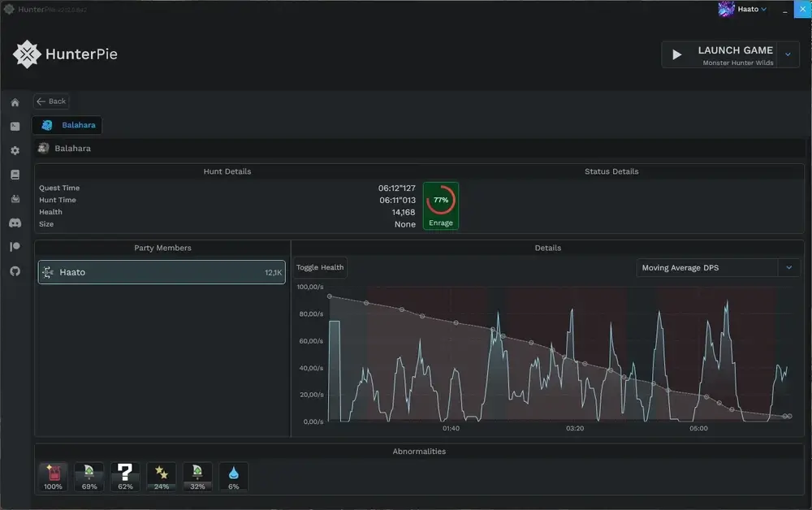Select the Balahara tab
The height and width of the screenshot is (510, 812).
click(67, 125)
